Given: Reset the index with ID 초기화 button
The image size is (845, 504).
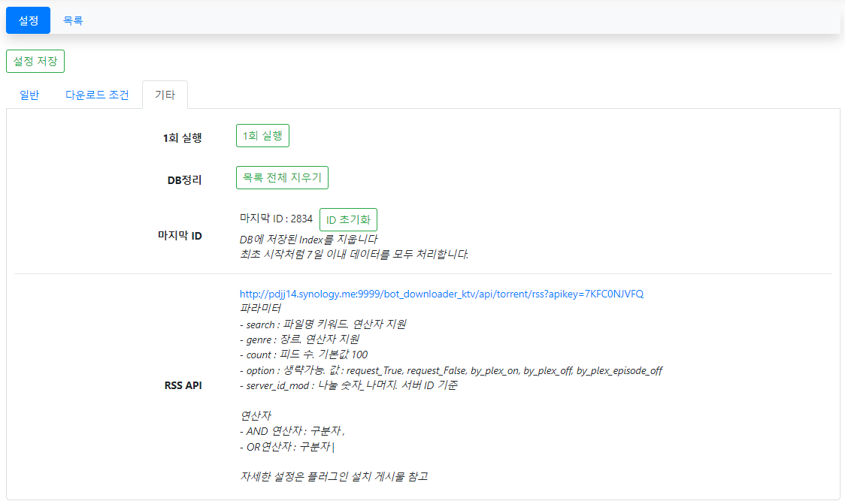Looking at the screenshot, I should pyautogui.click(x=348, y=220).
